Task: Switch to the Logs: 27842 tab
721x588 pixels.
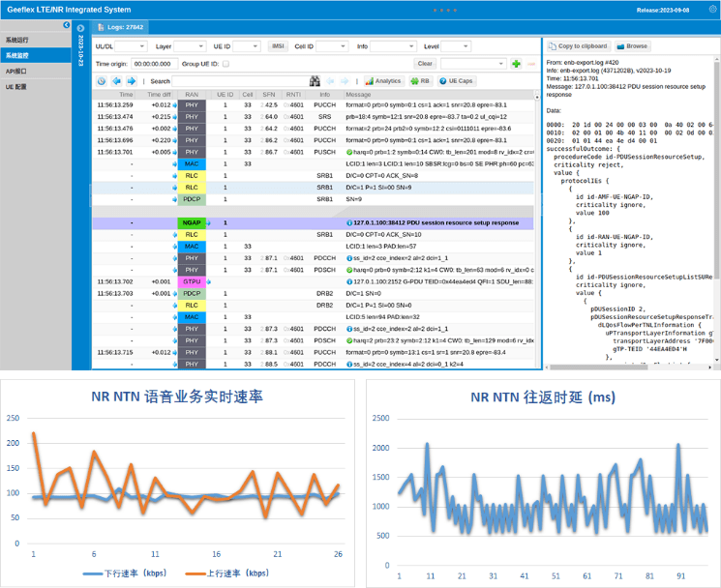Action: coord(126,29)
